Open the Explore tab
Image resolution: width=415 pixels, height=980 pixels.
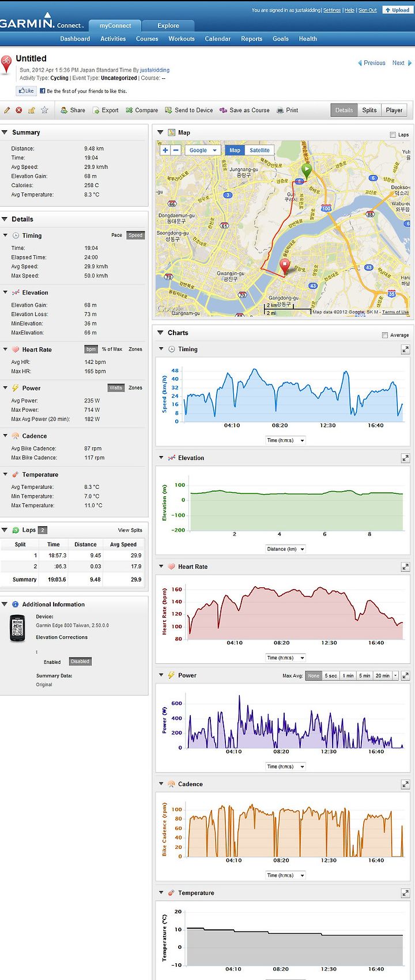point(168,25)
